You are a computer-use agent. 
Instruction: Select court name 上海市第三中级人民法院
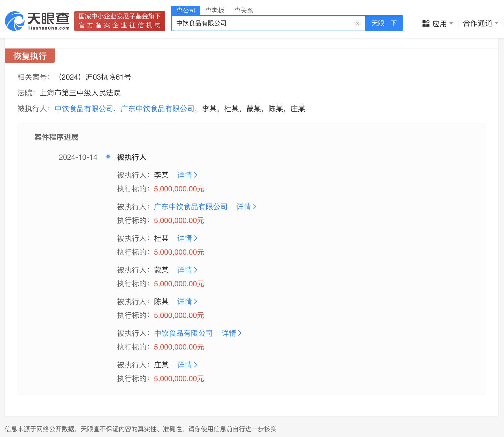tap(80, 93)
